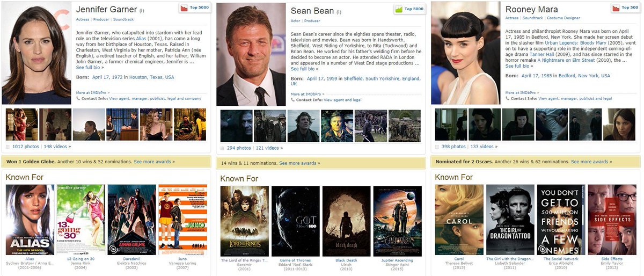Viewport: 644px width, 276px height.
Task: Open the photo grid icon beside 1012 photos
Action: tap(8, 147)
